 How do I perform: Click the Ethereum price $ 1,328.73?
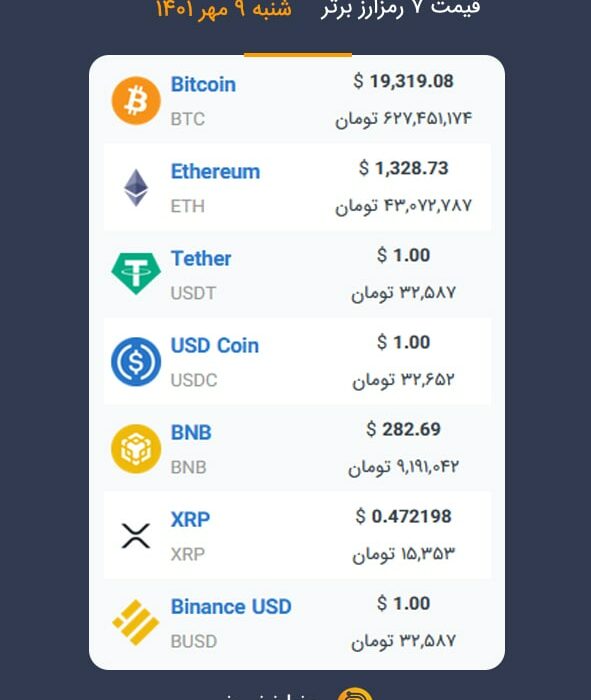point(404,168)
